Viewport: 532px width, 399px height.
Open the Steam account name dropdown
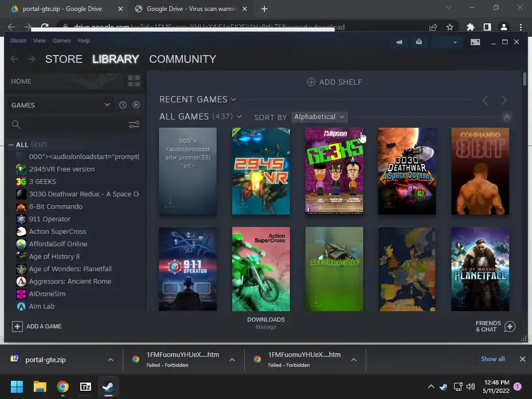pos(446,42)
